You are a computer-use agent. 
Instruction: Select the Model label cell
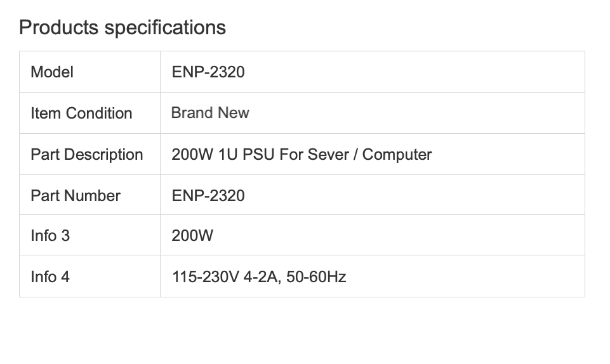(90, 72)
